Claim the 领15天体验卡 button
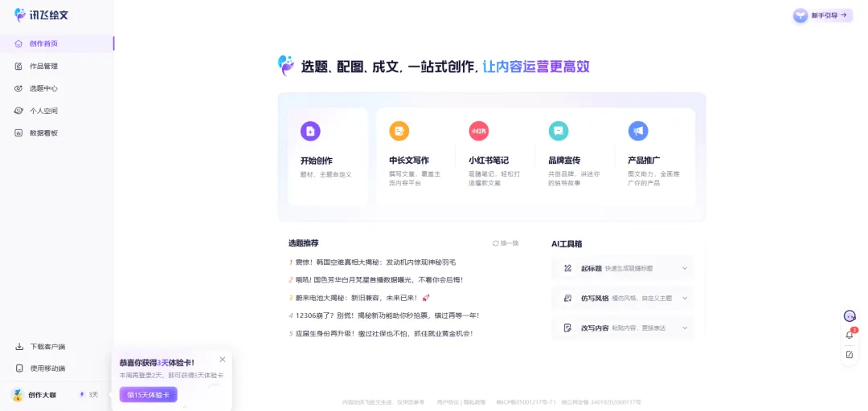Image resolution: width=868 pixels, height=411 pixels. click(x=148, y=394)
